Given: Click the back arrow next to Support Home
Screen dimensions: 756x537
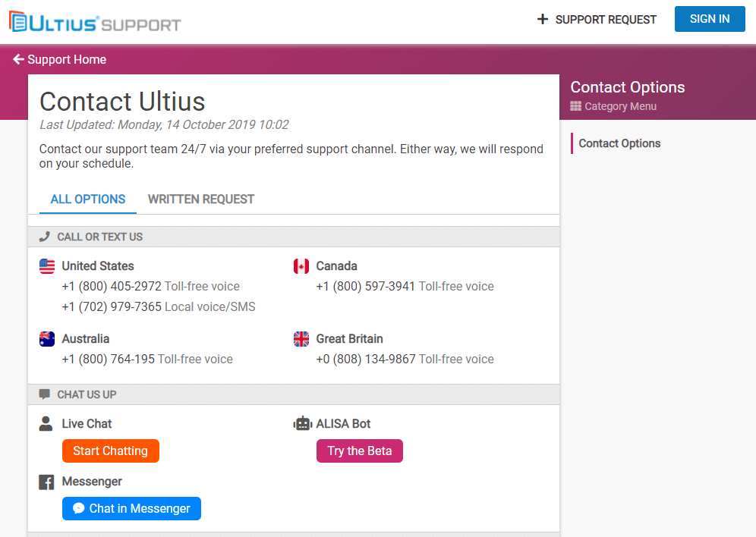Looking at the screenshot, I should pyautogui.click(x=18, y=59).
